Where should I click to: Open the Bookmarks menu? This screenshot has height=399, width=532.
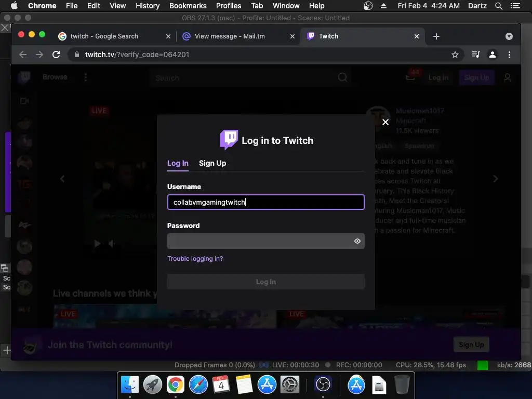188,6
